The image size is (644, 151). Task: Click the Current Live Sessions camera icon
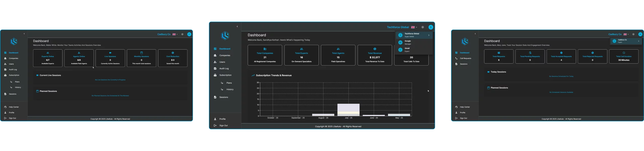click(37, 75)
